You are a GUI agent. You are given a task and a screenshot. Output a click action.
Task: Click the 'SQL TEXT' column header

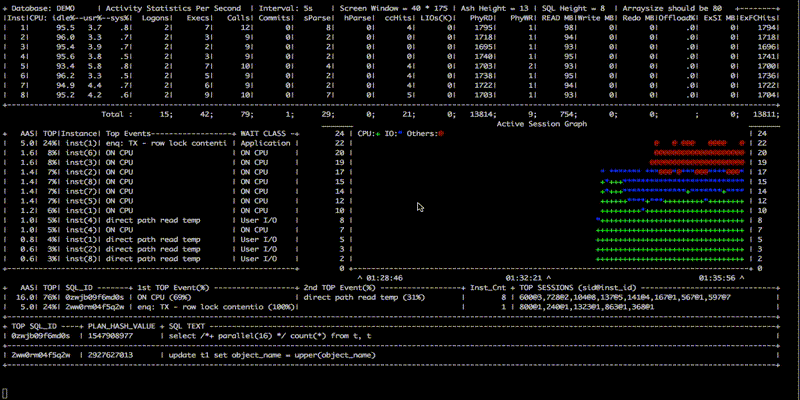coord(186,326)
